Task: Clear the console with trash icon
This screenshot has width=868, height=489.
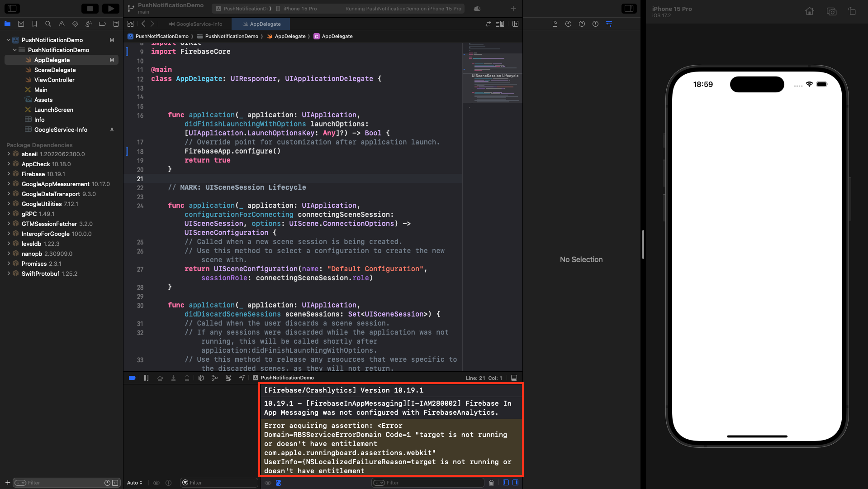Action: click(x=491, y=483)
